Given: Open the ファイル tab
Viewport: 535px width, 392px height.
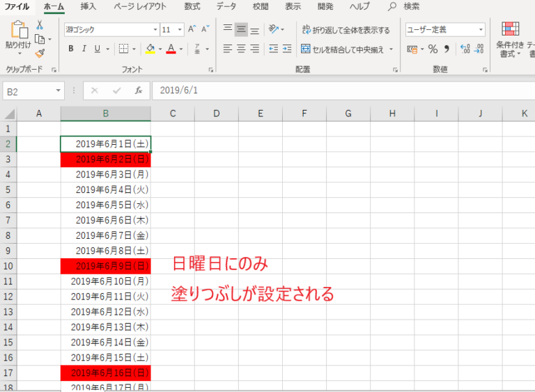Looking at the screenshot, I should click(x=17, y=6).
